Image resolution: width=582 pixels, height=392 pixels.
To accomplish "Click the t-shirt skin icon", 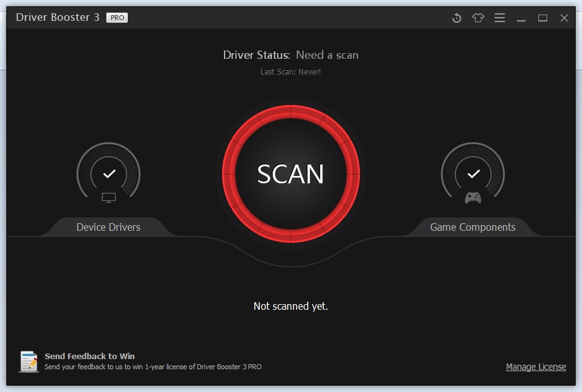I will (478, 18).
